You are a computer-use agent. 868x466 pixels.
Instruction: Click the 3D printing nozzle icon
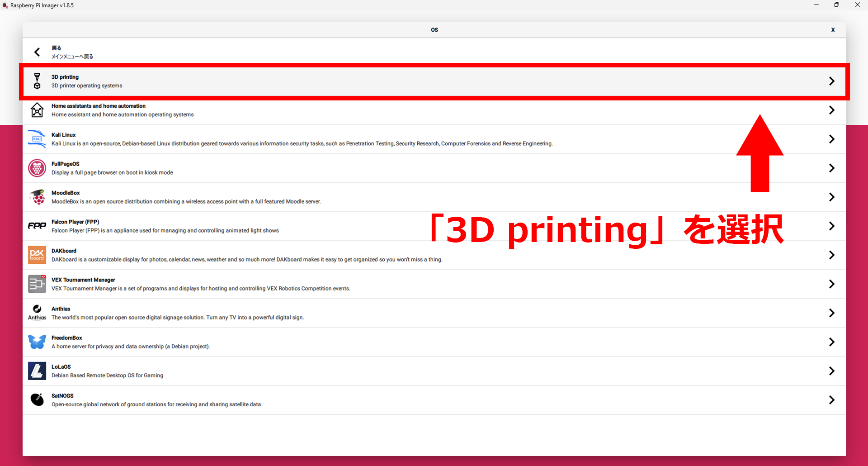click(x=37, y=81)
